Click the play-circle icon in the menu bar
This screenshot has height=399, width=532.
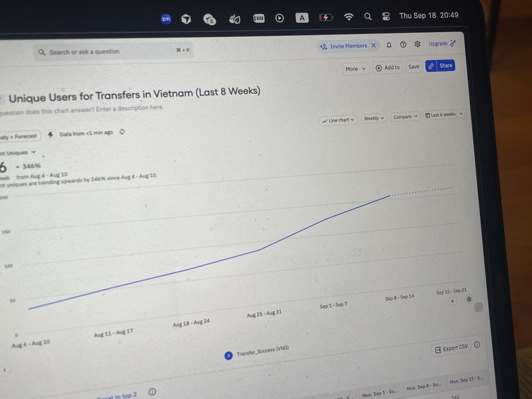(x=279, y=18)
